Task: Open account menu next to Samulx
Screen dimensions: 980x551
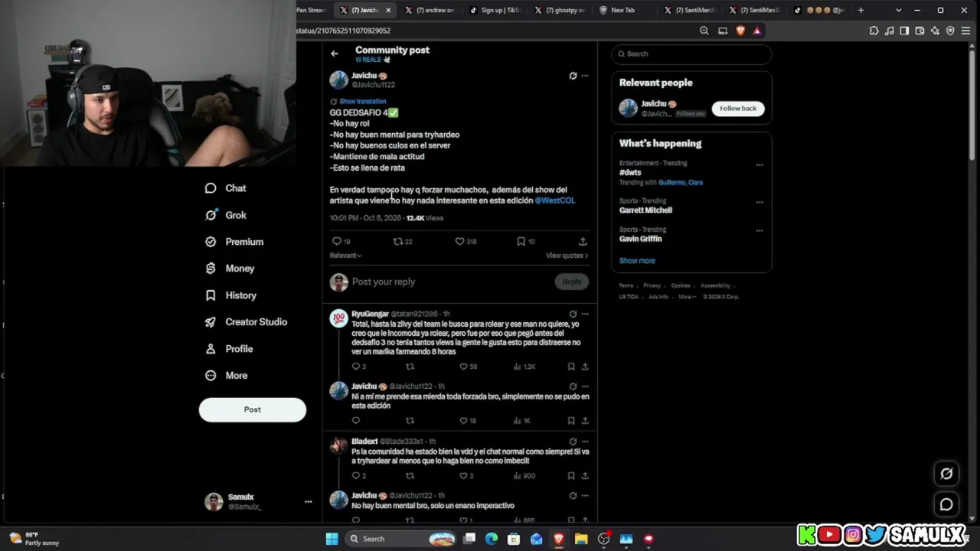Action: [308, 502]
